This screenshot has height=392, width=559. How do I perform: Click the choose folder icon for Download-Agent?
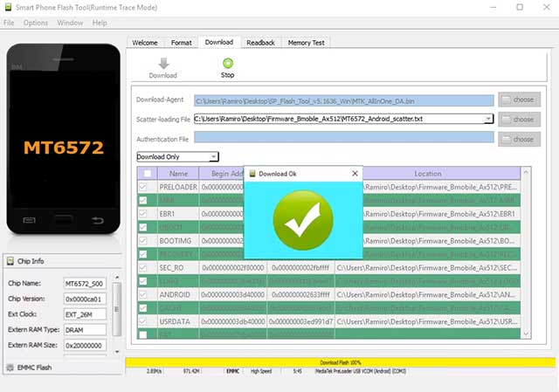pyautogui.click(x=506, y=100)
